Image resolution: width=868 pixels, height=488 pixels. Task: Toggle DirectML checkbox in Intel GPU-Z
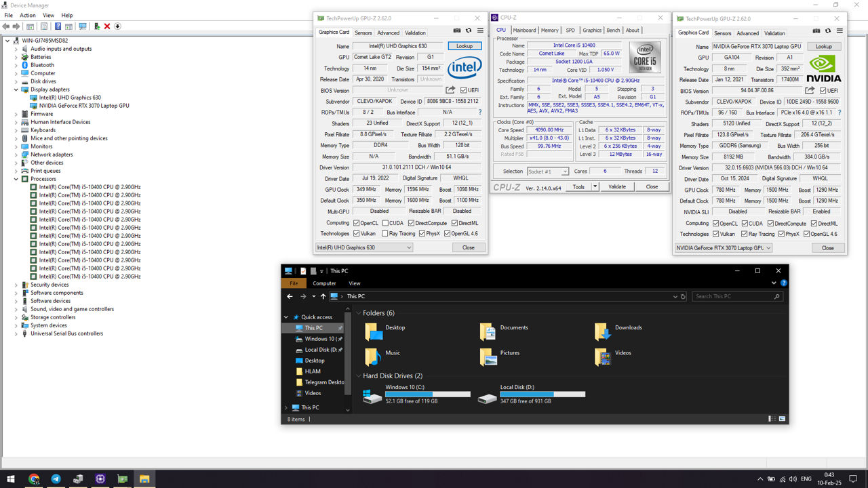pos(455,223)
